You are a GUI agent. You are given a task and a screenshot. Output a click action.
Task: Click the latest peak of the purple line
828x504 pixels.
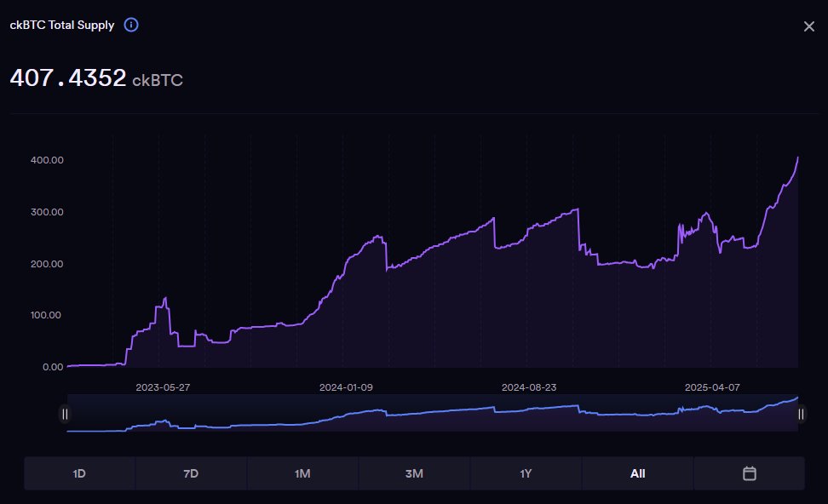[797, 157]
